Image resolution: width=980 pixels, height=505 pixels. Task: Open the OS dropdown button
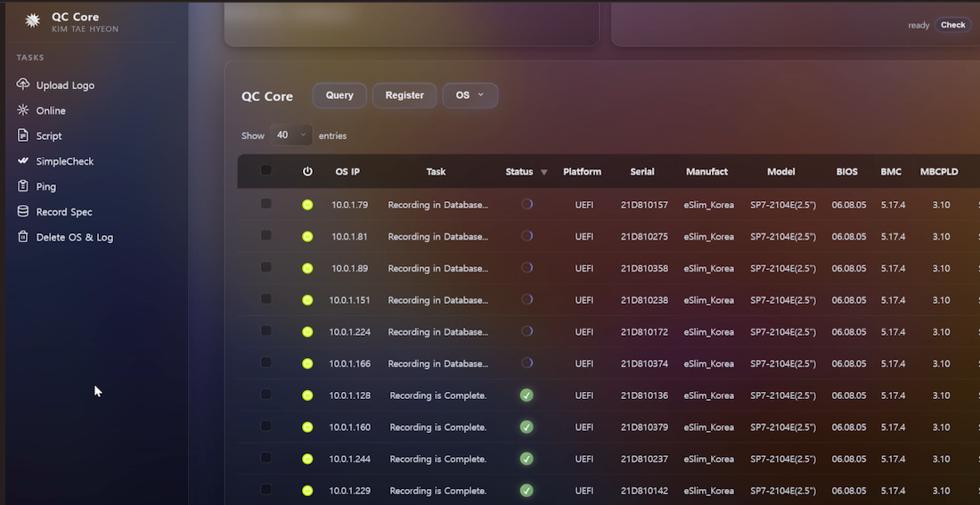click(x=470, y=95)
